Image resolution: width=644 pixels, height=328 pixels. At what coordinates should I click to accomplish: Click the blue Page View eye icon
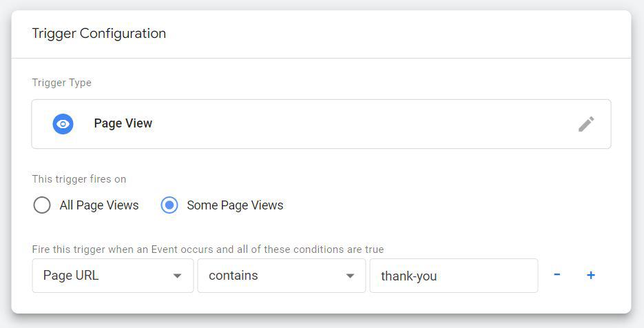[x=63, y=124]
